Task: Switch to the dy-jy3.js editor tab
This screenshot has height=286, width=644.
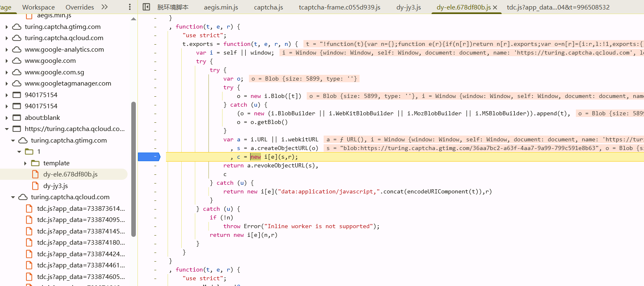Action: [x=409, y=7]
